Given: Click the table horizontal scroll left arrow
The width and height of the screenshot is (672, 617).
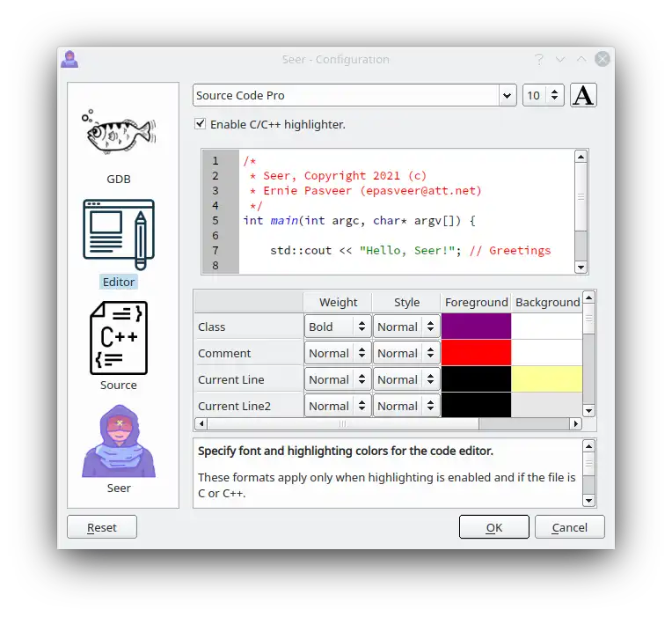Looking at the screenshot, I should point(201,423).
